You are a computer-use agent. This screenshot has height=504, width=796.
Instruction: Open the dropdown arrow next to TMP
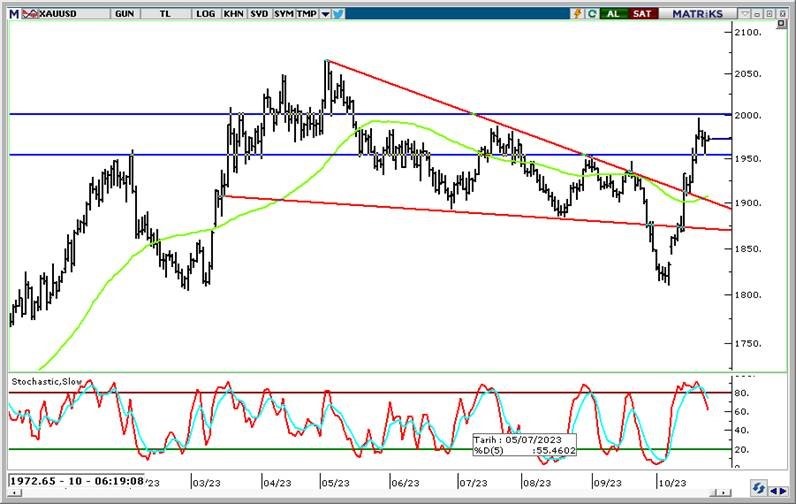[x=325, y=14]
